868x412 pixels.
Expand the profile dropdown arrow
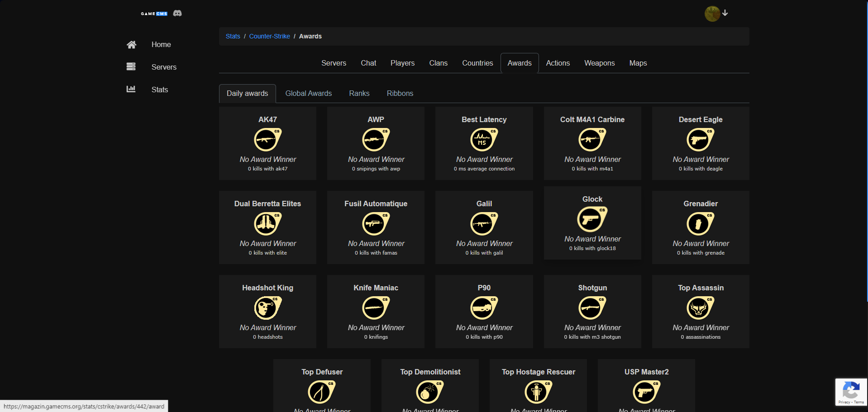coord(725,13)
